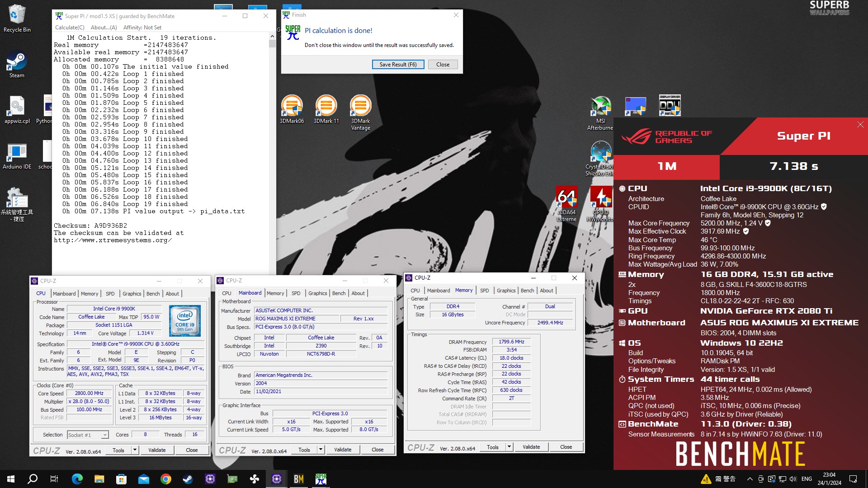868x488 pixels.
Task: Open the Socket #1 selection dropdown in CPU-Z
Action: pos(88,435)
